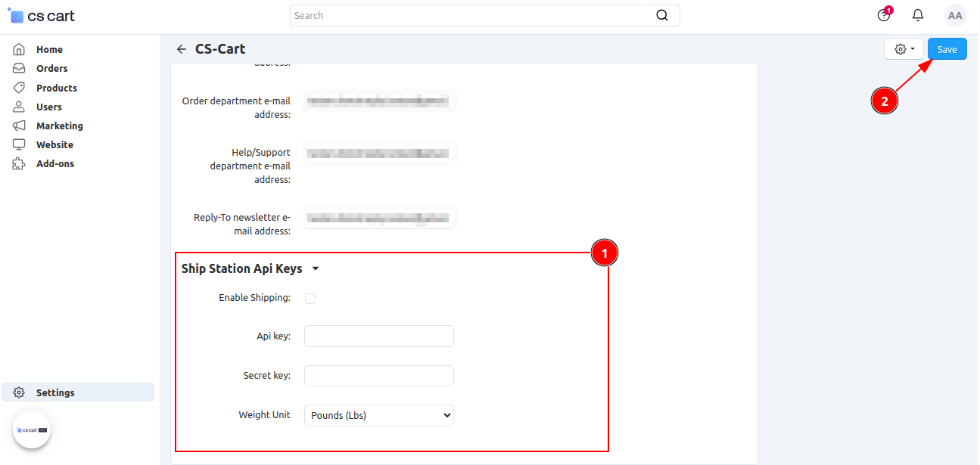Image resolution: width=980 pixels, height=465 pixels.
Task: Click the Add-ons puzzle icon
Action: (x=20, y=163)
